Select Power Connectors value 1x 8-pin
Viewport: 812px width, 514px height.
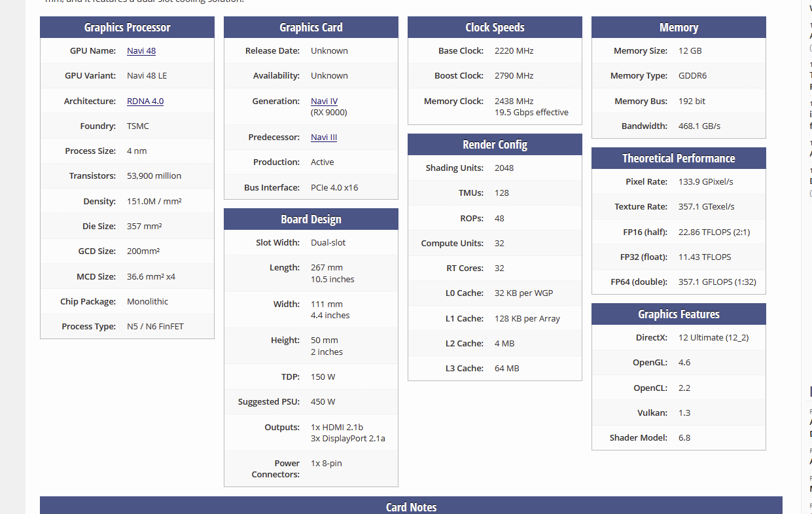(x=327, y=463)
